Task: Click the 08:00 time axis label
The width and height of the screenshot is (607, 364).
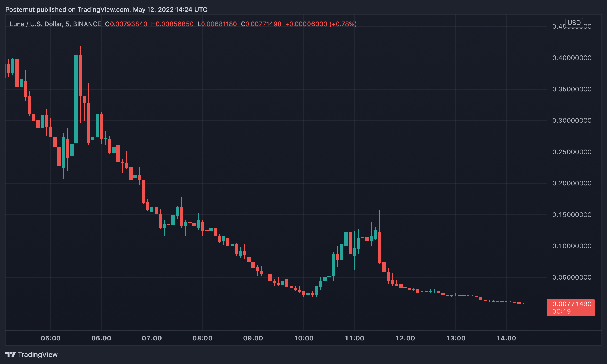Action: pos(203,338)
